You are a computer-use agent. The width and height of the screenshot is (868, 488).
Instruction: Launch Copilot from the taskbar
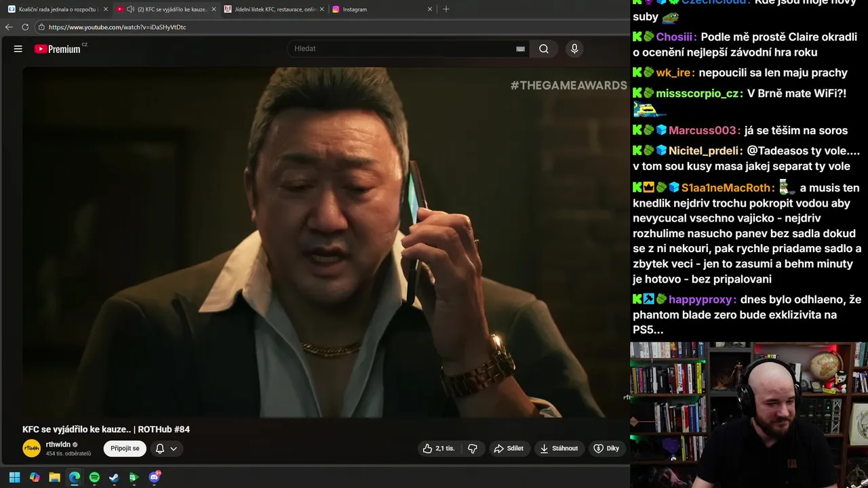click(x=35, y=477)
